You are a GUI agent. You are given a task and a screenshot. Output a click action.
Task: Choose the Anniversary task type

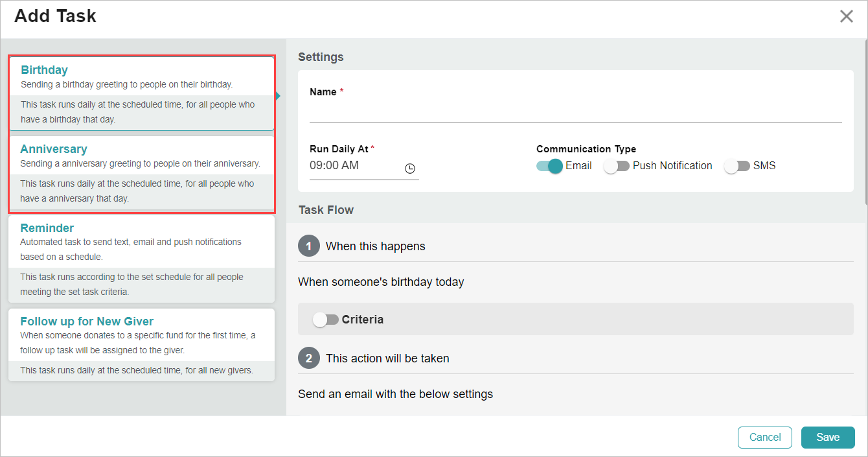click(x=142, y=173)
